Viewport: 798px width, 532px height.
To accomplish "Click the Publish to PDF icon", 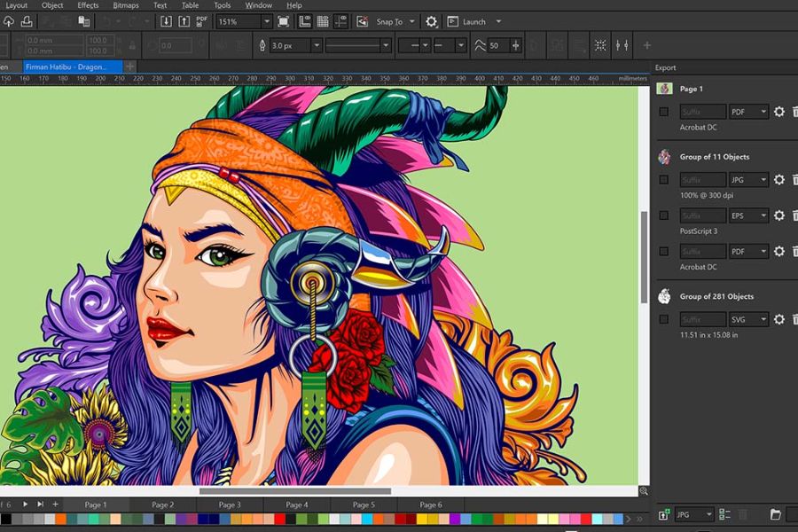I will (x=201, y=21).
